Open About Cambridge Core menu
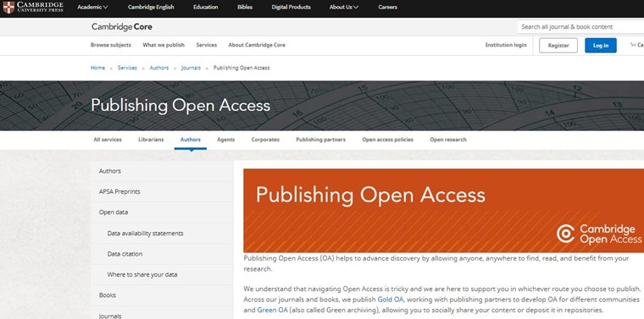The image size is (644, 319). click(x=257, y=45)
